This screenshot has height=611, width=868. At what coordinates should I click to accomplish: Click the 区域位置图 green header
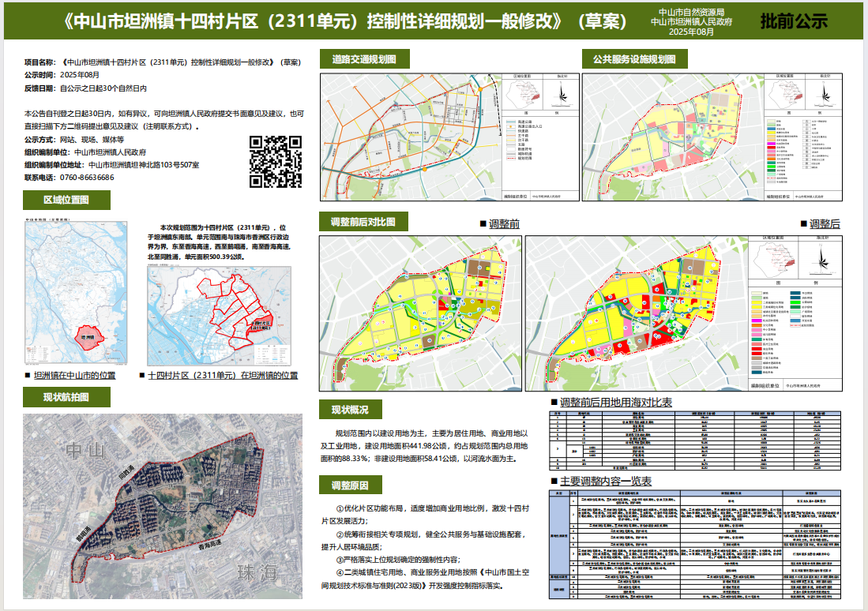(66, 200)
